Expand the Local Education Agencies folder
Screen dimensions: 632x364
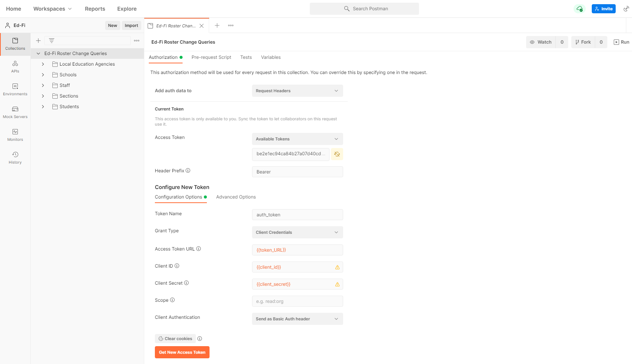pos(43,64)
